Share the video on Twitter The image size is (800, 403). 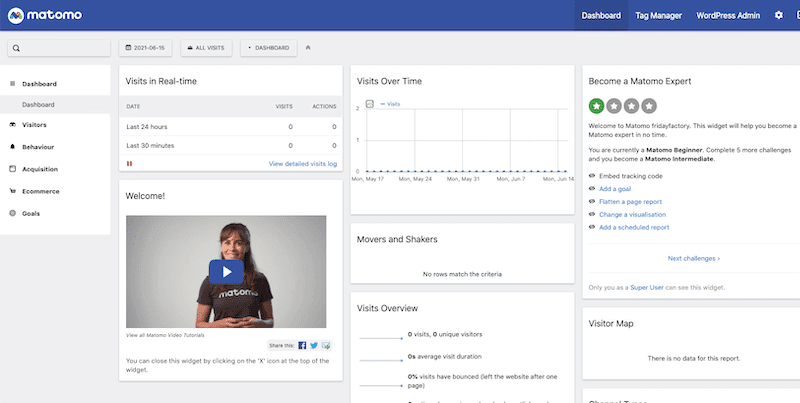pyautogui.click(x=314, y=345)
